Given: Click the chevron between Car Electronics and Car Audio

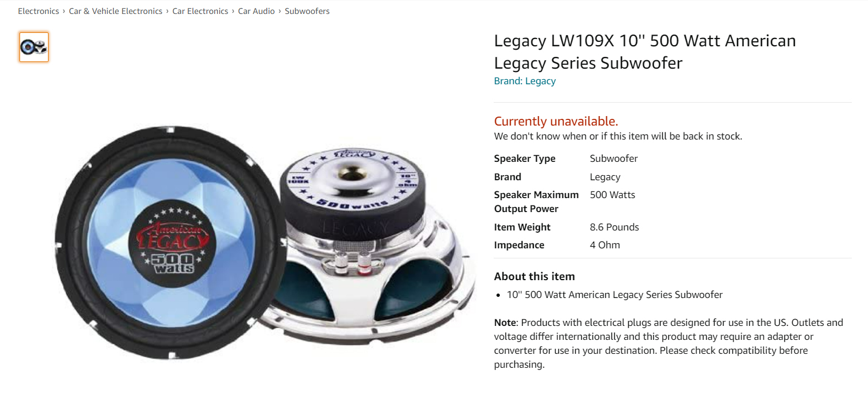Looking at the screenshot, I should (x=233, y=11).
